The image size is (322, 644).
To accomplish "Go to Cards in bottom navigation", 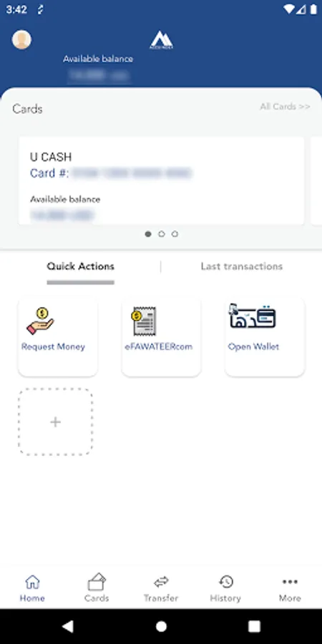I will (97, 587).
